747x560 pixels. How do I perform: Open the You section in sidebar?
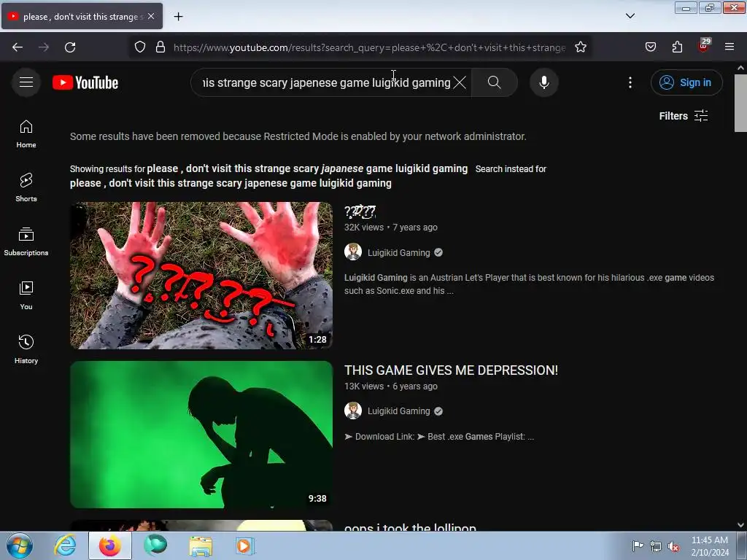(x=26, y=296)
